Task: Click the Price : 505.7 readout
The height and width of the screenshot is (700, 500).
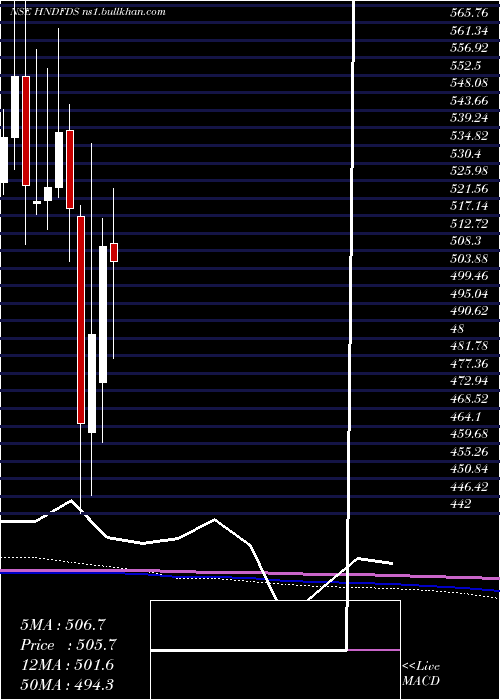Action: coord(68,645)
